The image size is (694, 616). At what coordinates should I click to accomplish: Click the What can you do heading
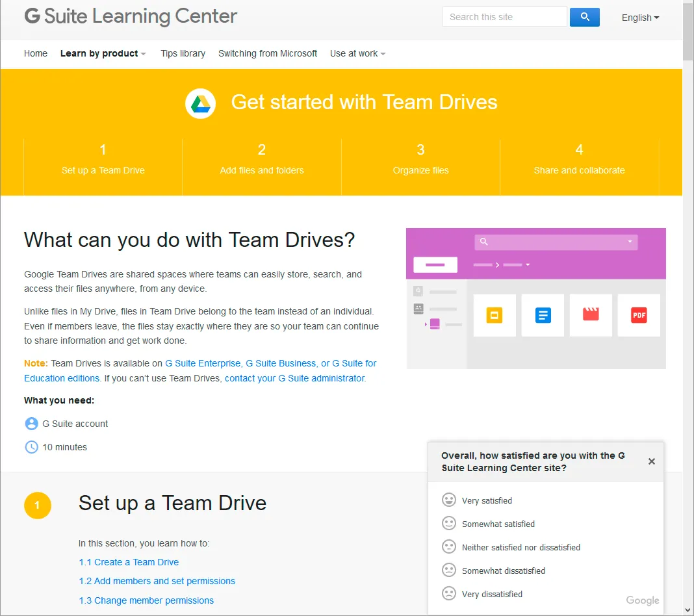point(190,240)
